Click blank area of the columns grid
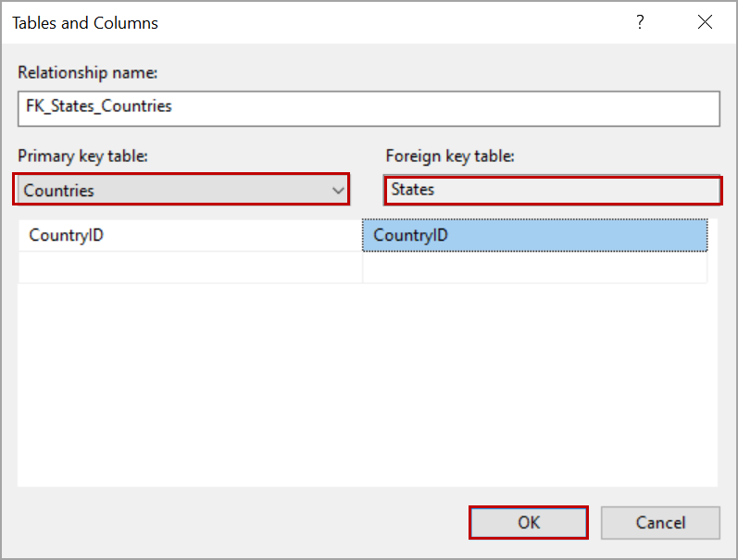This screenshot has width=738, height=560. pyautogui.click(x=368, y=389)
